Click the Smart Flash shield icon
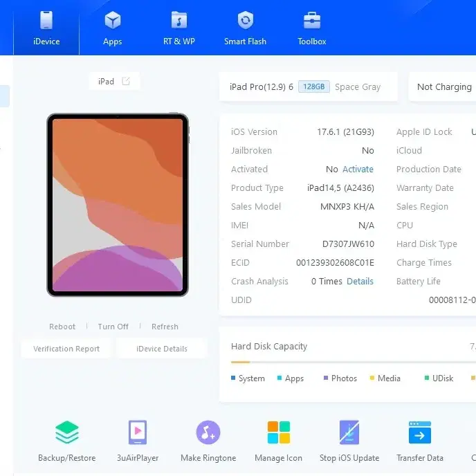The height and width of the screenshot is (476, 476). (x=246, y=20)
